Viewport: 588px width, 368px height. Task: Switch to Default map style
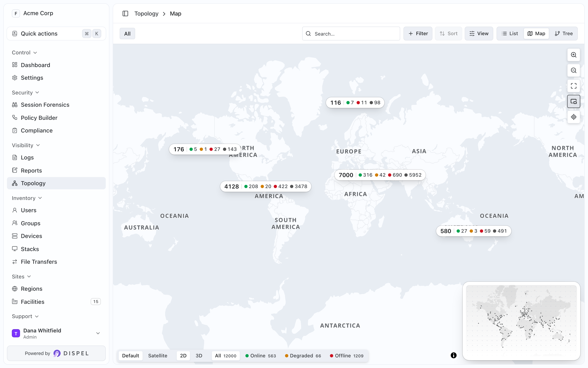pos(130,356)
